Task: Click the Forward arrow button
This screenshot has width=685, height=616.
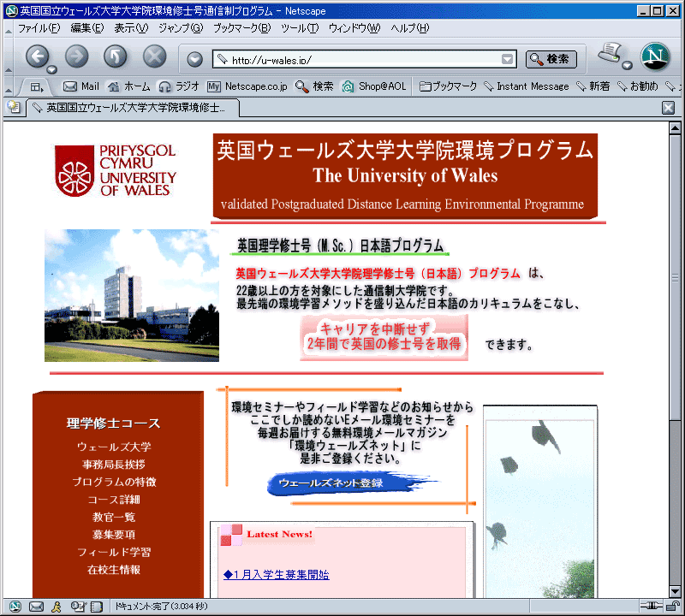Action: [76, 56]
